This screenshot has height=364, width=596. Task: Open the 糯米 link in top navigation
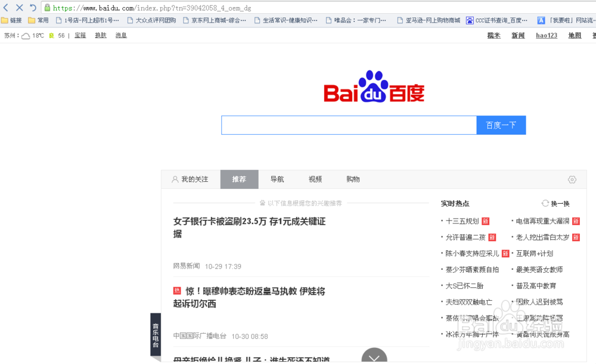click(x=493, y=35)
